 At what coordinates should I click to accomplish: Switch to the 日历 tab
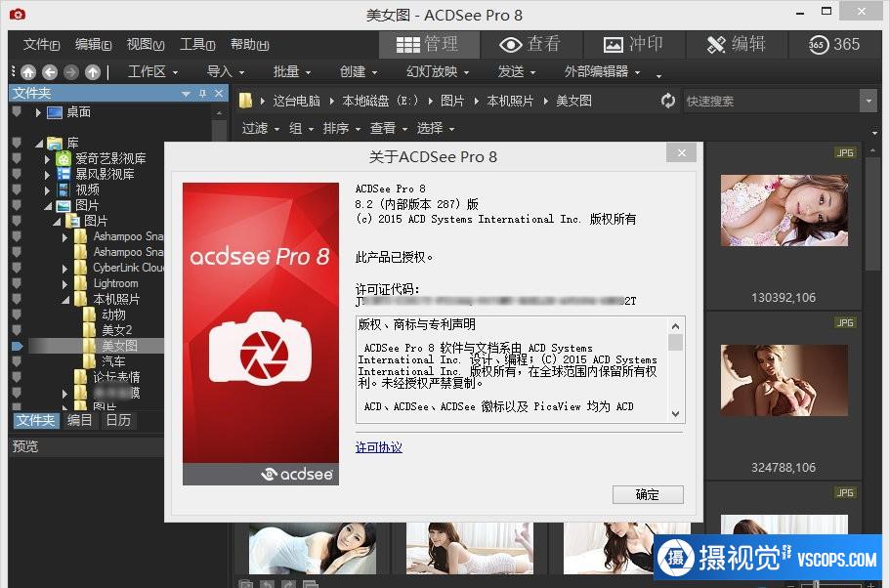point(118,420)
